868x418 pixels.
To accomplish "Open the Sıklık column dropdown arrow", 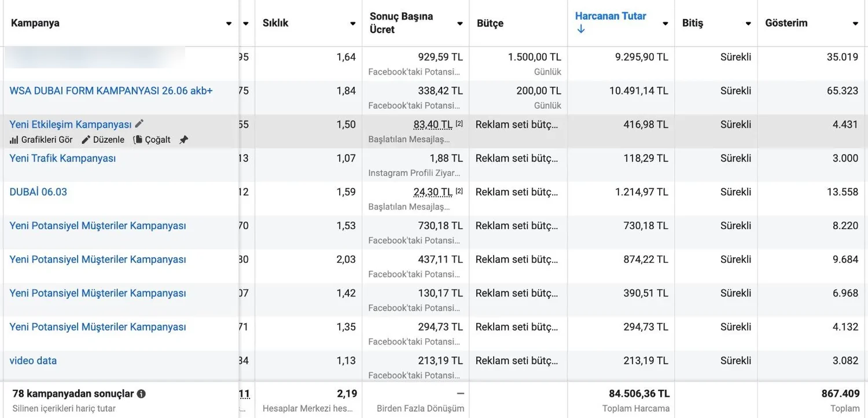I will point(352,24).
